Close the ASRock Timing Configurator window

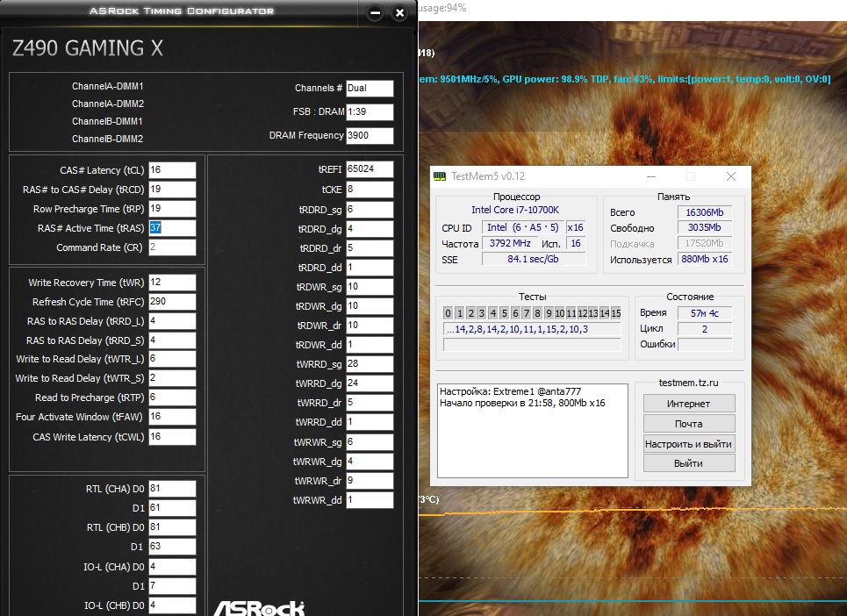click(399, 12)
